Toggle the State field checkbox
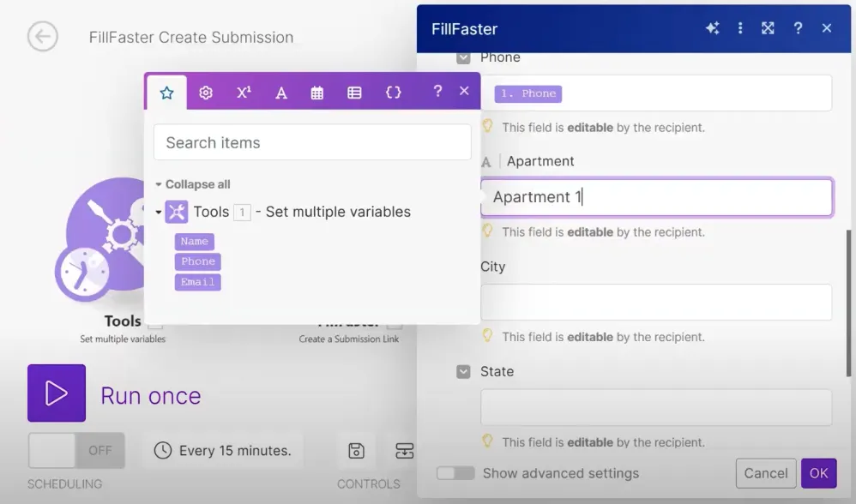 pyautogui.click(x=463, y=371)
